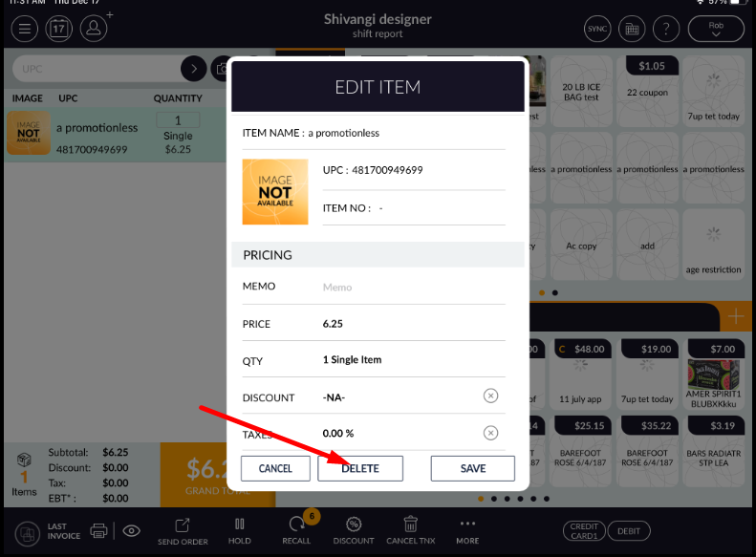Expand the More options menu

tap(467, 529)
